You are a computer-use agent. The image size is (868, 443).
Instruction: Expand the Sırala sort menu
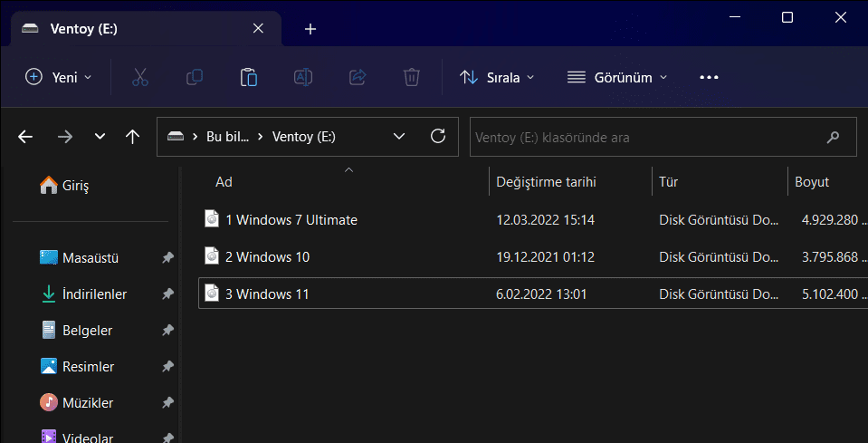pyautogui.click(x=497, y=77)
